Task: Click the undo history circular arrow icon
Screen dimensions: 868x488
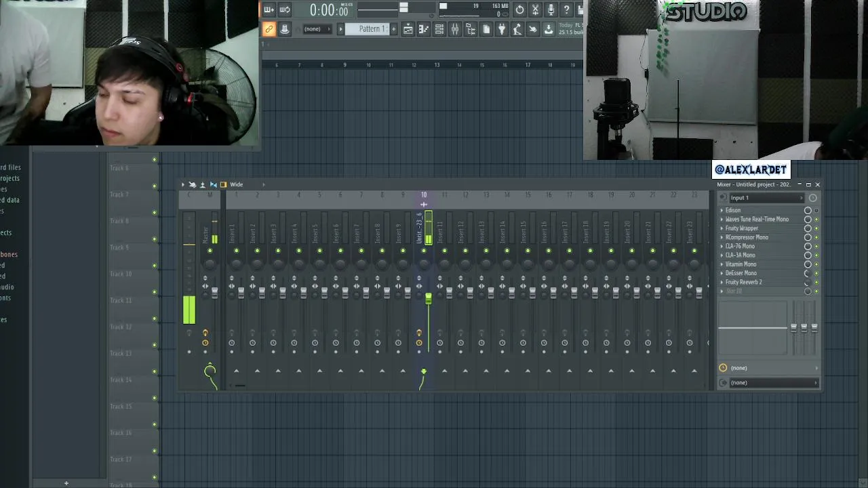Action: coord(519,9)
